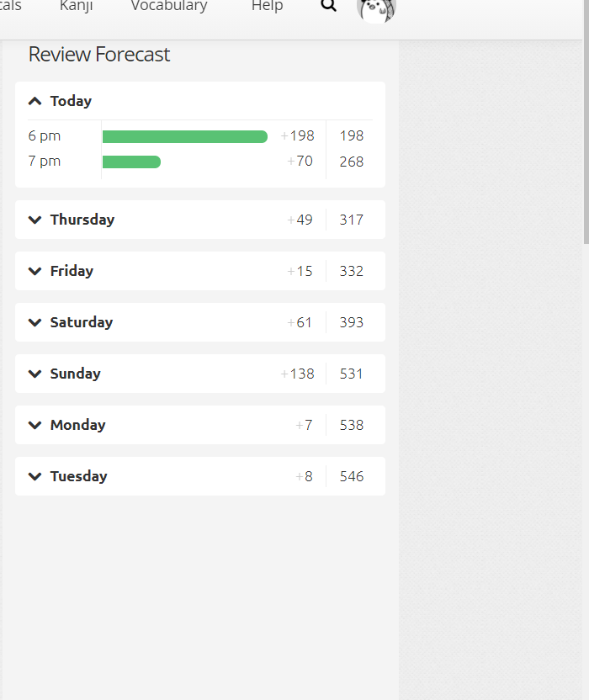
Task: Collapse the Today forecast section
Action: pyautogui.click(x=34, y=101)
